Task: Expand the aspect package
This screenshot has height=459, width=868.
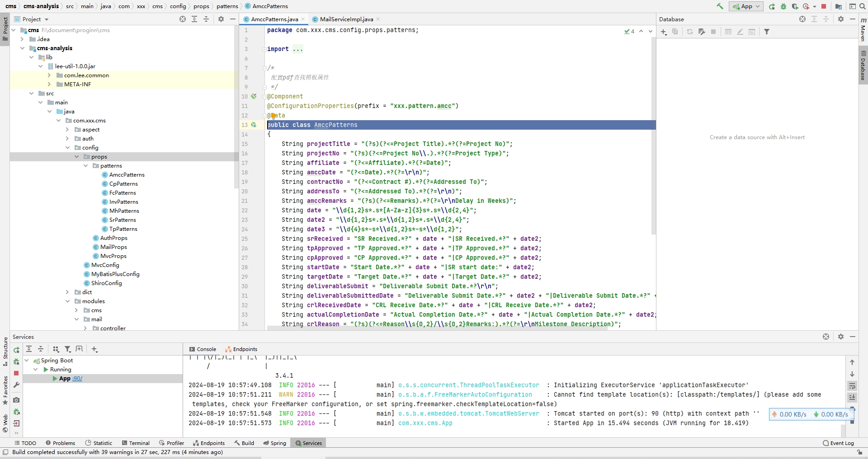Action: tap(67, 130)
